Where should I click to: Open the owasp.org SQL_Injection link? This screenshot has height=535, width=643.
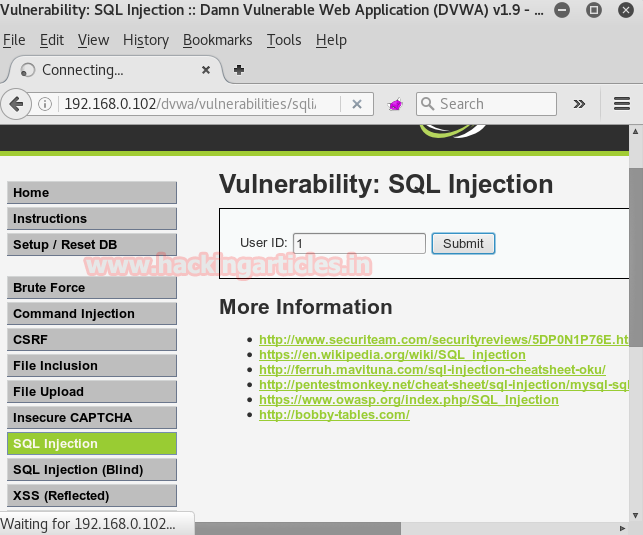pos(408,400)
